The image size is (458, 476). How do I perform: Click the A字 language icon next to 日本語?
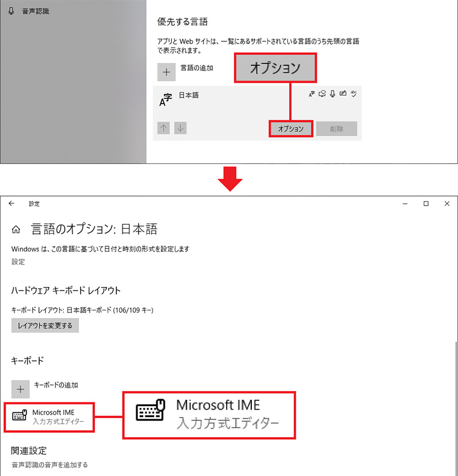pyautogui.click(x=165, y=99)
